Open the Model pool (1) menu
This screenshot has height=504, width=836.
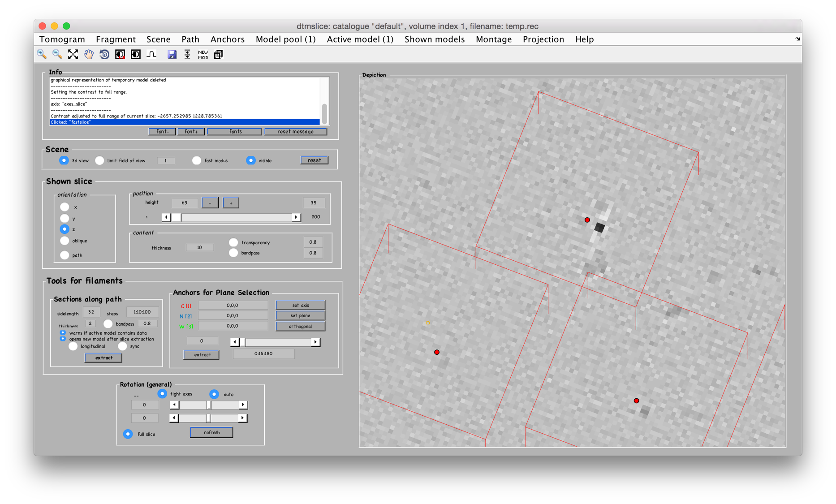[x=286, y=39]
